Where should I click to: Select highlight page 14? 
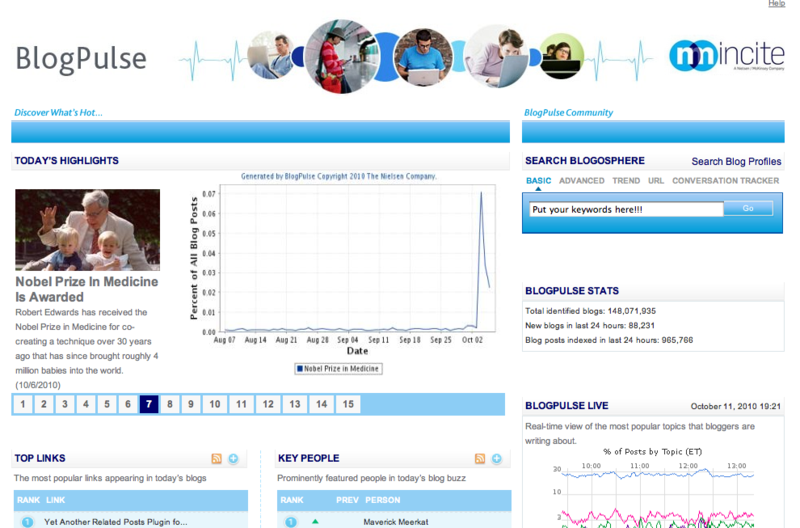321,404
